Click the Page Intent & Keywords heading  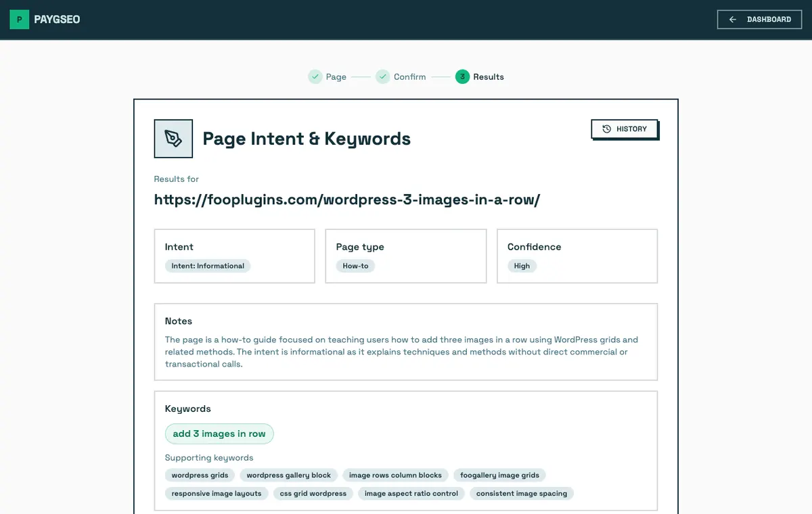(307, 139)
